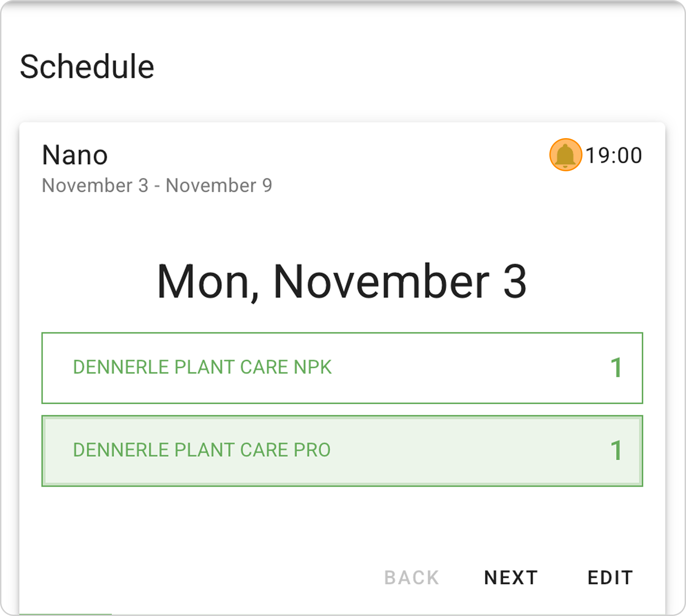Click the green progress line at card bottom
Viewport: 686px width, 616px height.
(x=66, y=614)
